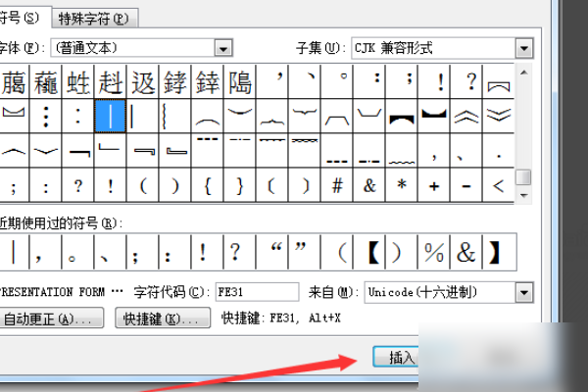Pick the 蘺 character cell
This screenshot has height=392, width=588.
pyautogui.click(x=46, y=81)
